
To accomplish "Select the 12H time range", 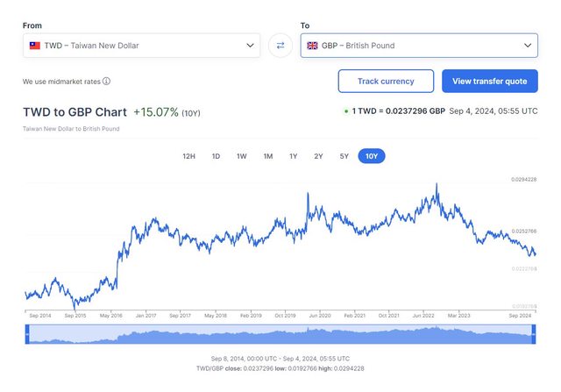I will tap(188, 156).
